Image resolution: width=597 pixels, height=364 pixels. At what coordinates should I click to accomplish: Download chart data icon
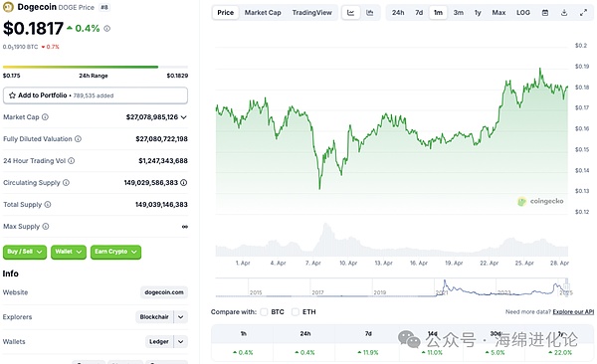(564, 13)
